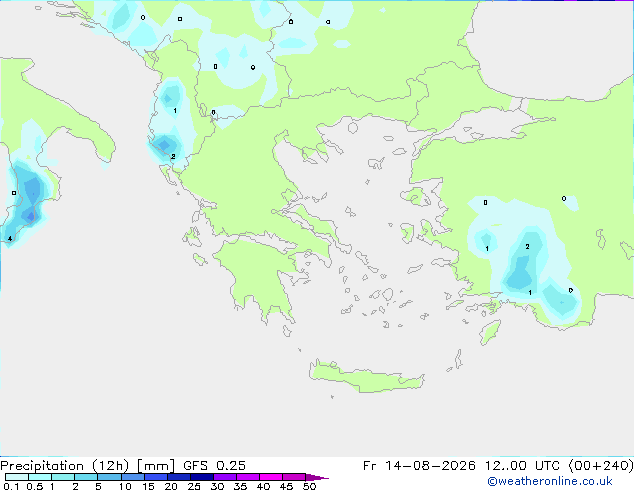Click the 40–45 mm magenta legend swatch

tap(271, 477)
